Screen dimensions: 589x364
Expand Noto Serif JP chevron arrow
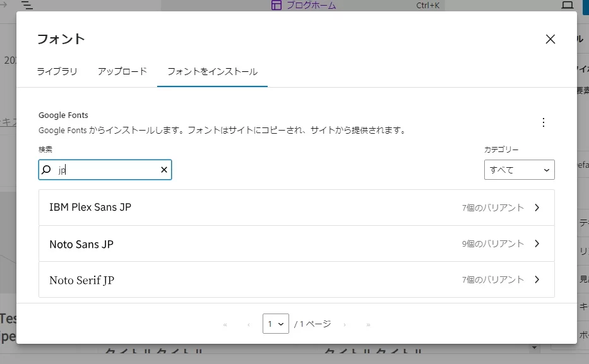tap(537, 279)
